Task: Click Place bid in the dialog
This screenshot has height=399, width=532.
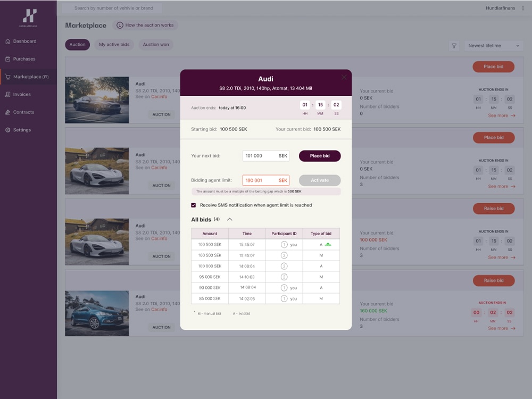Action: pos(320,156)
